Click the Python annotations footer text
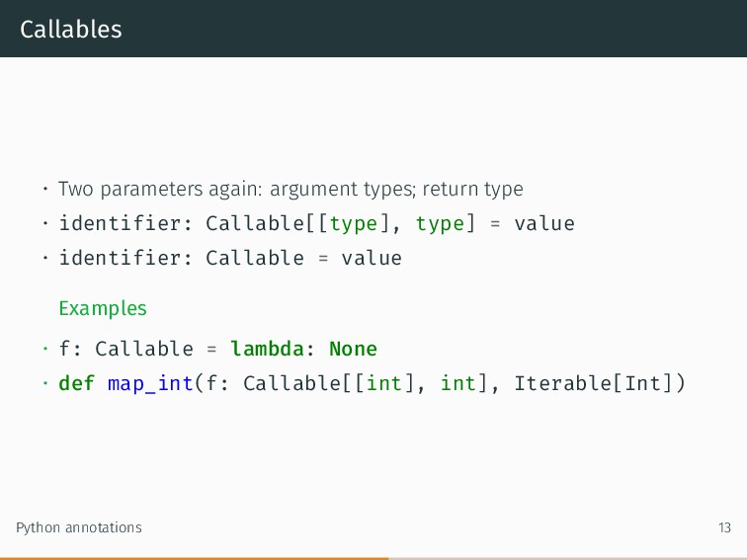Screen dimensions: 747x560 [x=79, y=527]
